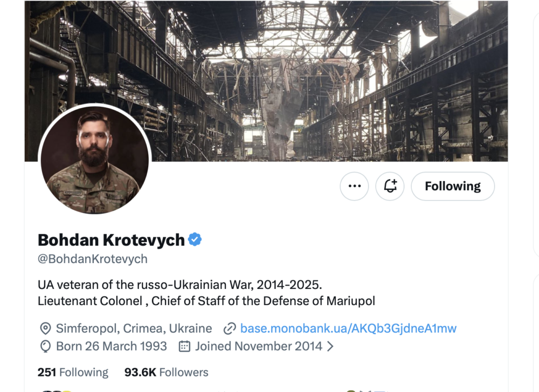The height and width of the screenshot is (392, 539).
Task: Click the birthday balloon icon
Action: 45,346
